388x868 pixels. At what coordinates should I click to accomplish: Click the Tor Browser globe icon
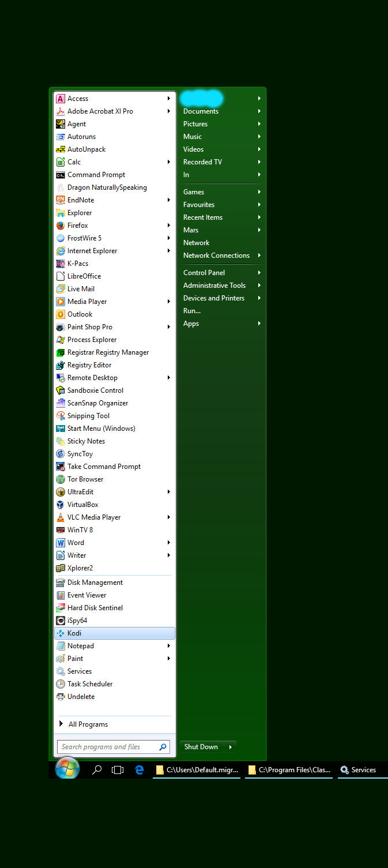[61, 479]
